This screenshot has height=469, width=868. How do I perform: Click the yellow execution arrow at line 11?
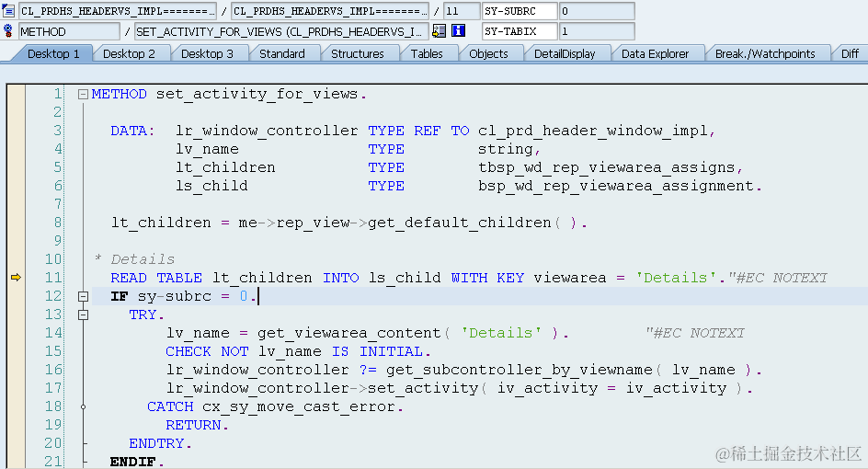coord(16,278)
